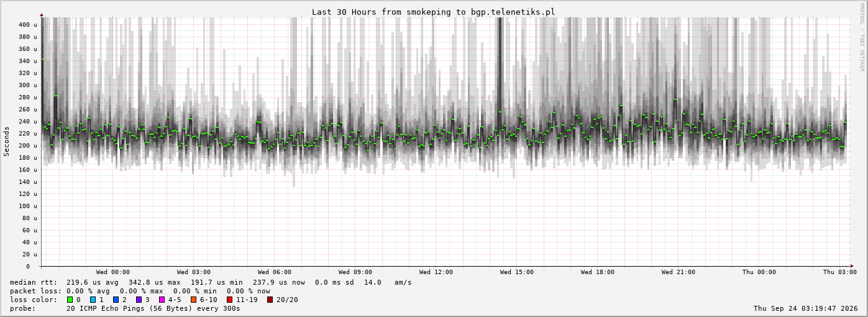Click the RRDTOOL / TOBI OETIKER watermark
868x317 pixels.
(x=862, y=37)
